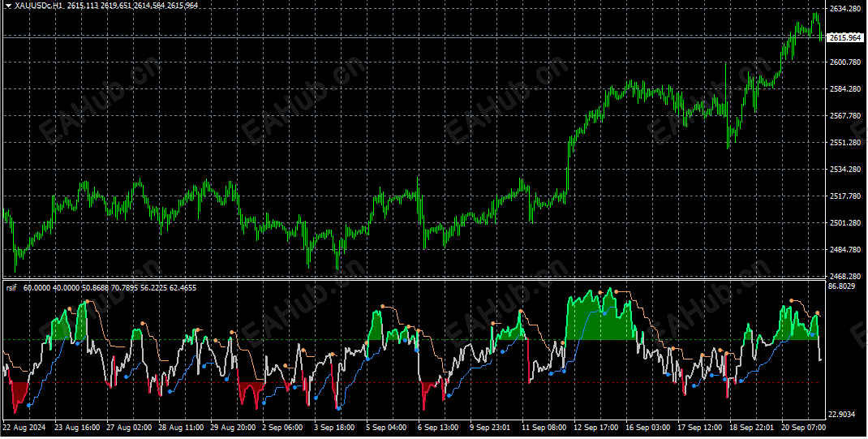Screen dimensions: 868x439
Task: Click the 2501.280 price axis label
Action: [x=845, y=222]
